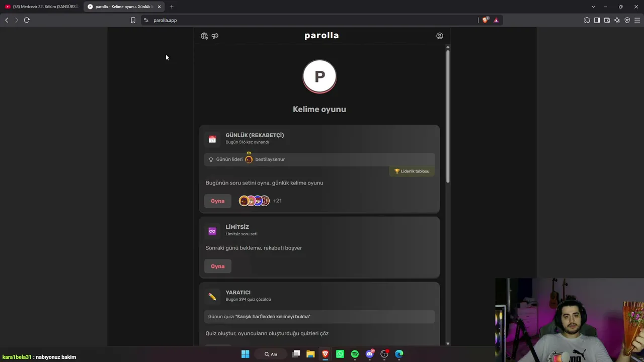Viewport: 644px width, 362px height.
Task: Click "Limitsiz soru seti" subtitle
Action: [242, 234]
